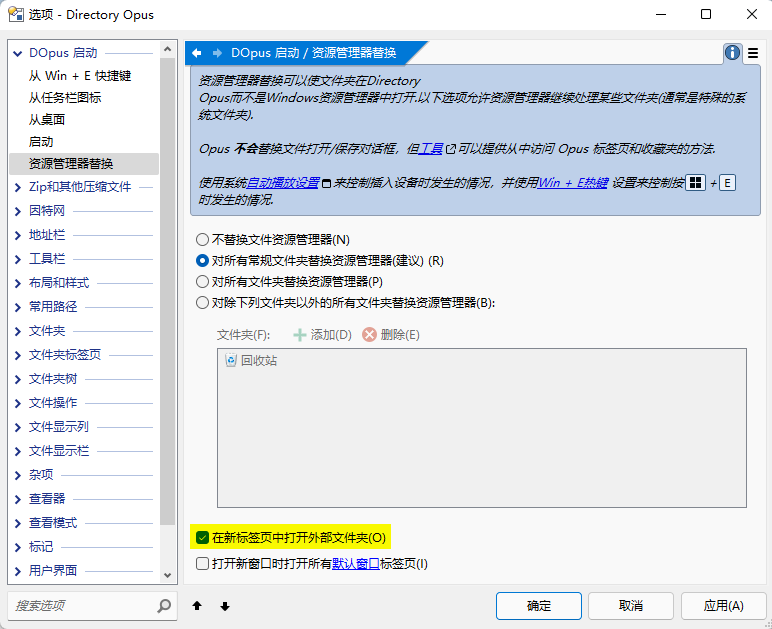Click the magnifier search icon
772x629 pixels.
click(164, 606)
